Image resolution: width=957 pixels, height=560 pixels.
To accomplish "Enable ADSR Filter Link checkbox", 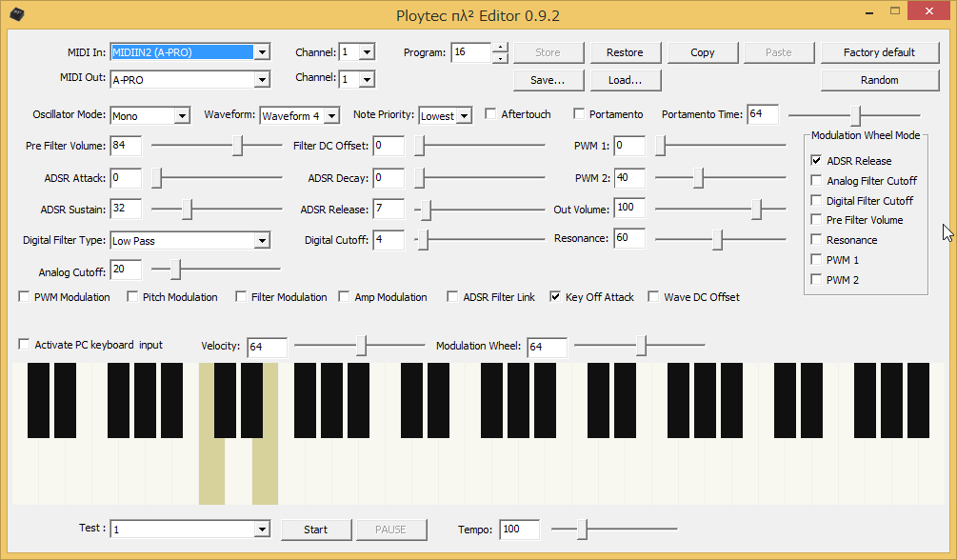I will 452,297.
